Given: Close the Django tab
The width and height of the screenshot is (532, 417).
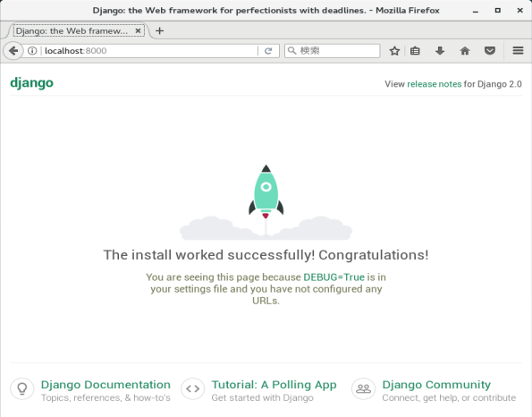Looking at the screenshot, I should coord(138,31).
